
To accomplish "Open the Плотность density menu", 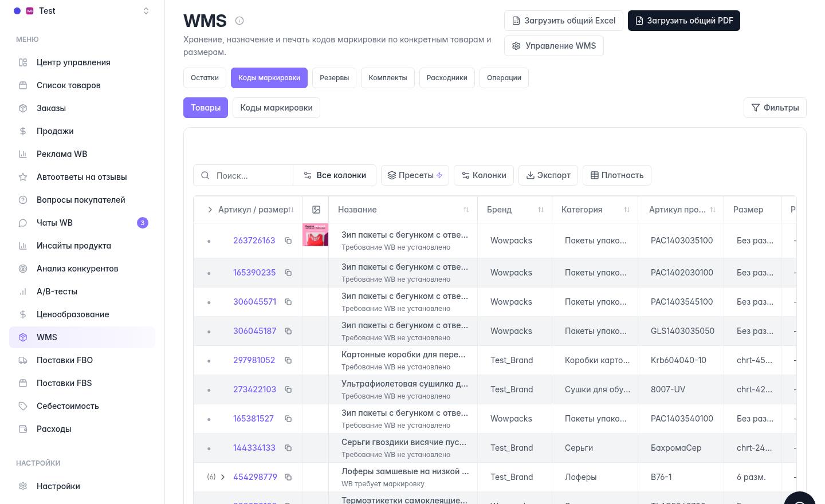I will (x=616, y=175).
